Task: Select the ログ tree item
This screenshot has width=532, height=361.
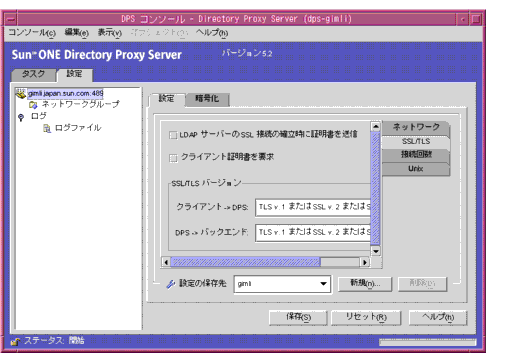Action: (38, 117)
